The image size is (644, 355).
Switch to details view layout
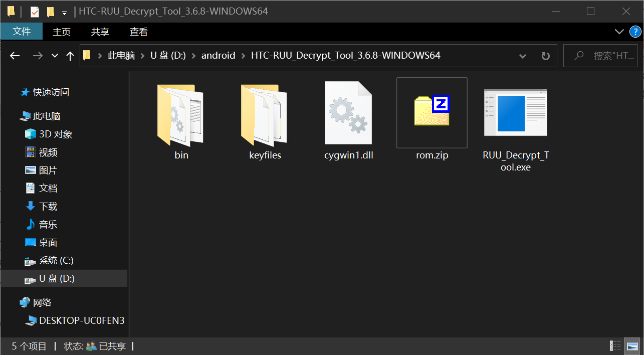click(615, 346)
